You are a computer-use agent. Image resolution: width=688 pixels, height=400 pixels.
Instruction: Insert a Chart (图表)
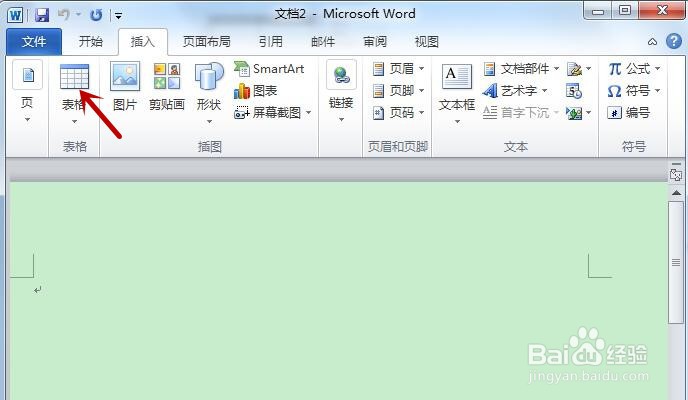(x=255, y=91)
